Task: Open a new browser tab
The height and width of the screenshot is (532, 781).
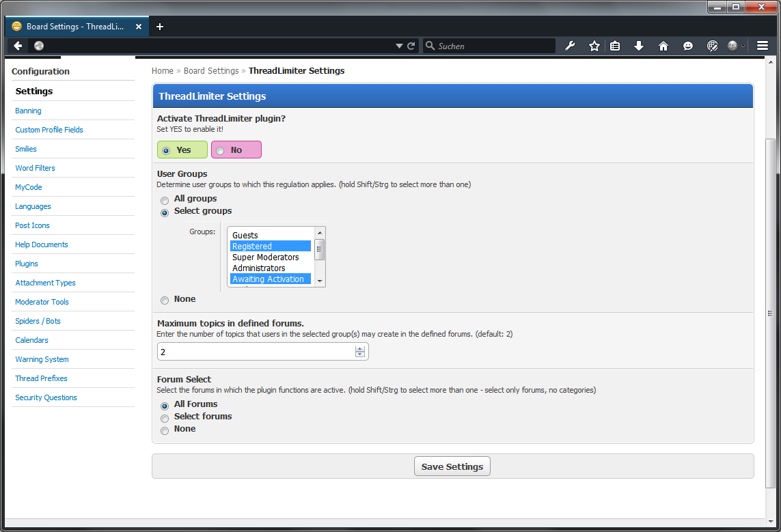Action: 160,27
